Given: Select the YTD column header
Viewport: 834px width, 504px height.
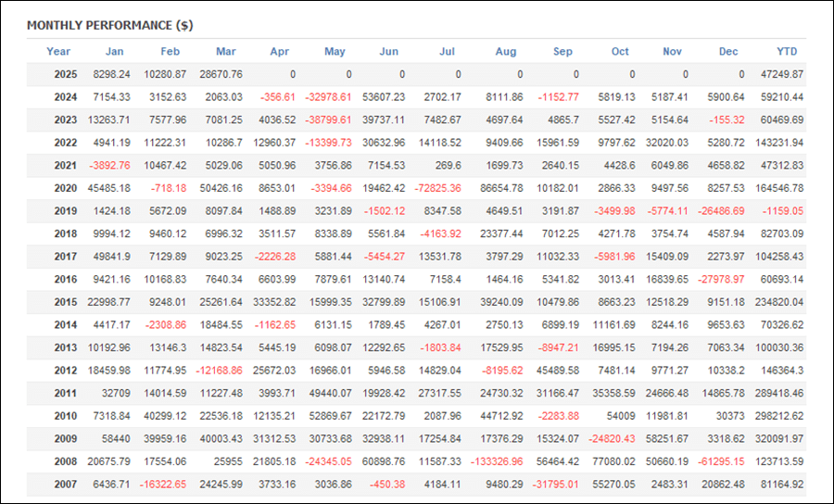Looking at the screenshot, I should tap(787, 52).
